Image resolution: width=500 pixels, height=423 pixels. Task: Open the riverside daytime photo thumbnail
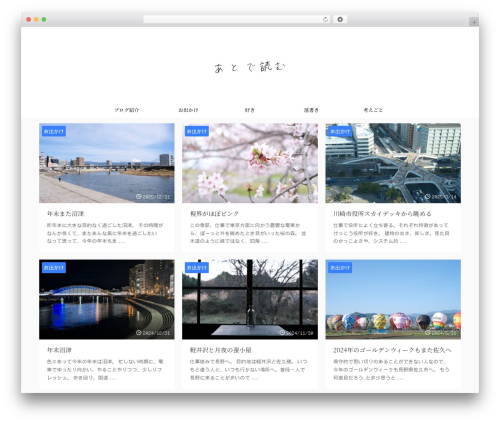[x=107, y=163]
